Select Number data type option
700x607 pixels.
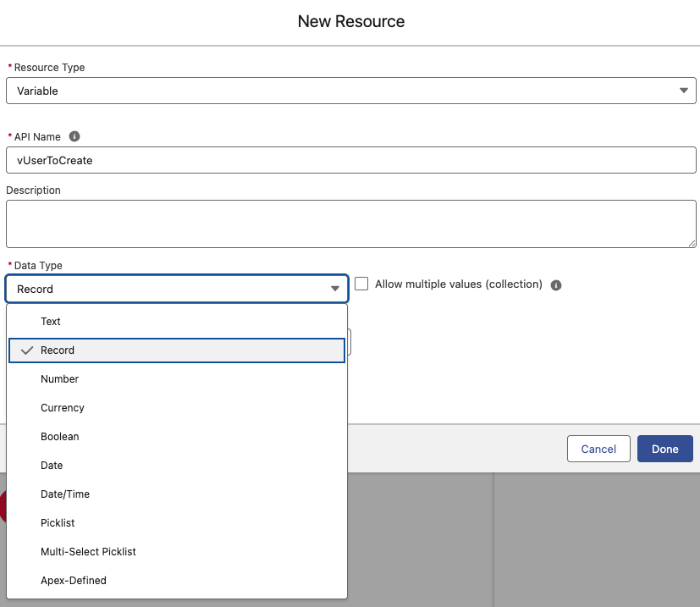point(59,379)
